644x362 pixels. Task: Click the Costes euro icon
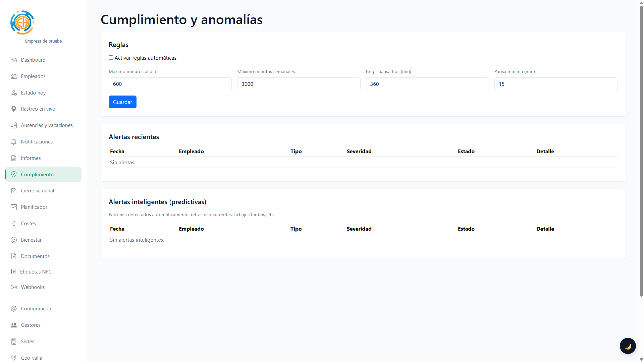14,224
